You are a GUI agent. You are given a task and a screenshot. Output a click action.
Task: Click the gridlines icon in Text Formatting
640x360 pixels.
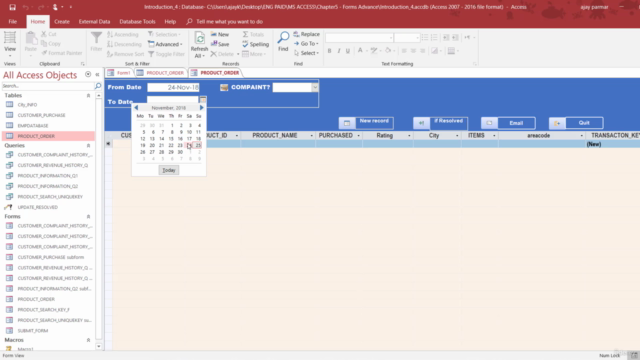pos(451,51)
